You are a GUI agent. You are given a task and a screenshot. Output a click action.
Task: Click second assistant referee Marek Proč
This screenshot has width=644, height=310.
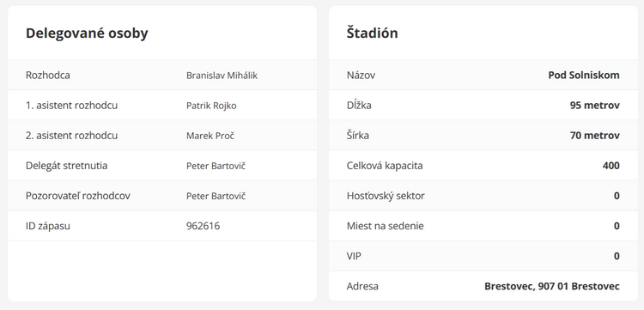tap(210, 136)
